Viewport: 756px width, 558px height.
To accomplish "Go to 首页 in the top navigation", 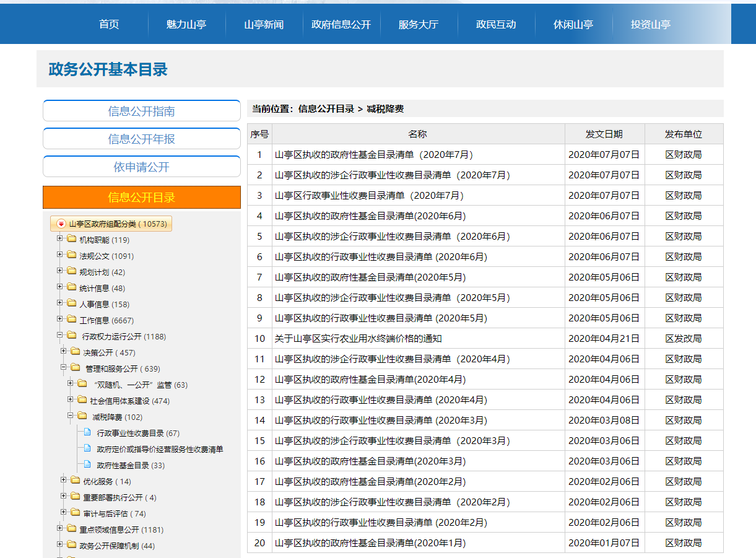I will (x=109, y=25).
